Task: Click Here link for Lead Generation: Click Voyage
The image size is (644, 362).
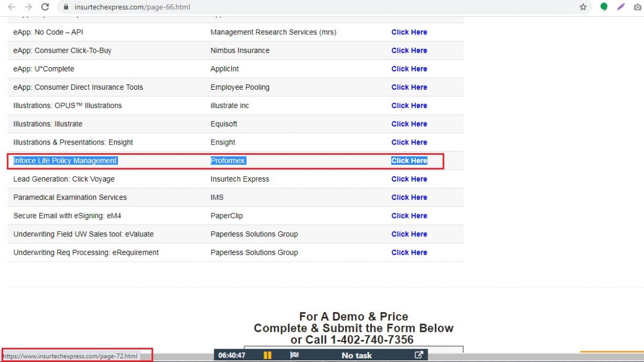Action: click(409, 179)
